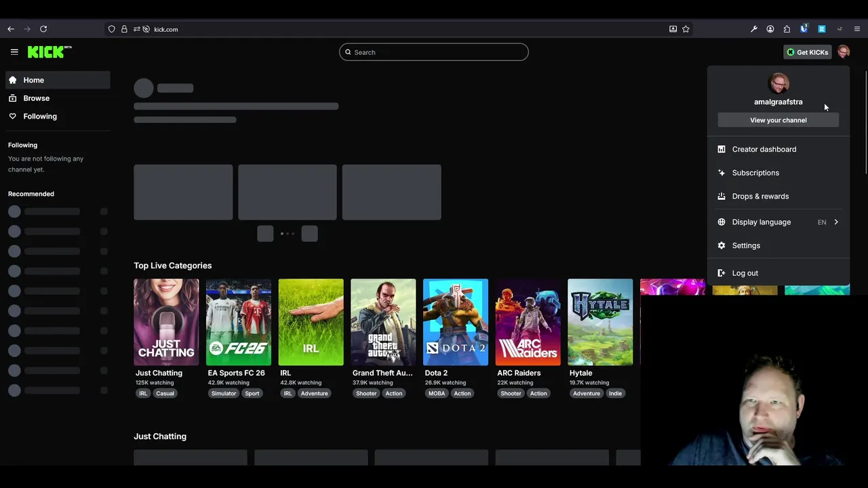Open Firefox application menu icon
868x488 pixels.
pyautogui.click(x=857, y=29)
